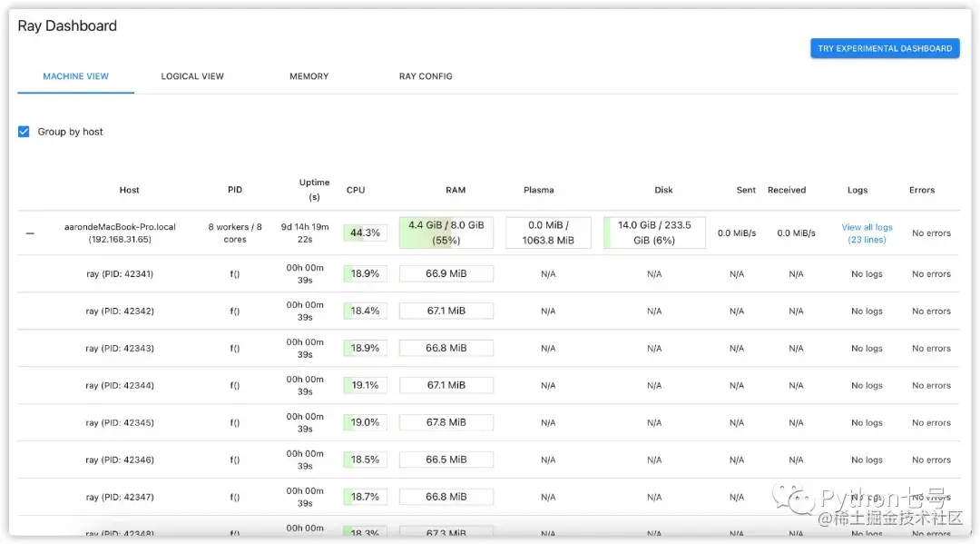The image size is (980, 544).
Task: Open the Logical View tab
Action: point(192,76)
